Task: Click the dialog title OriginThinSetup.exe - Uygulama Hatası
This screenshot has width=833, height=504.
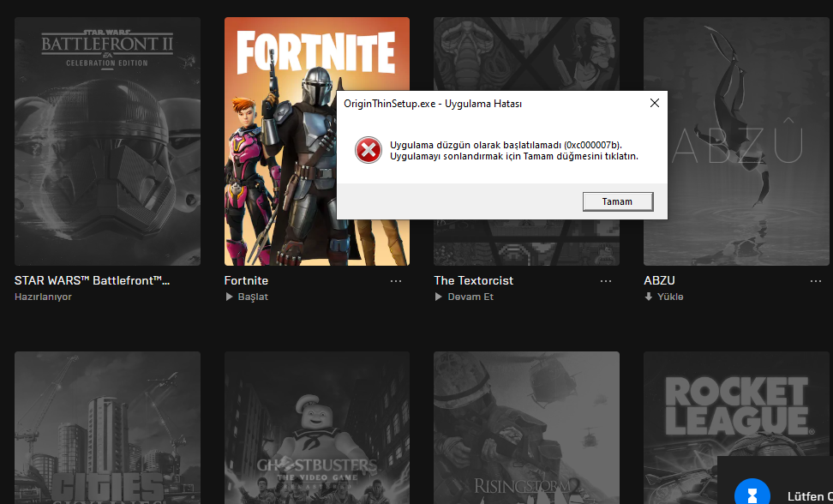Action: [433, 104]
